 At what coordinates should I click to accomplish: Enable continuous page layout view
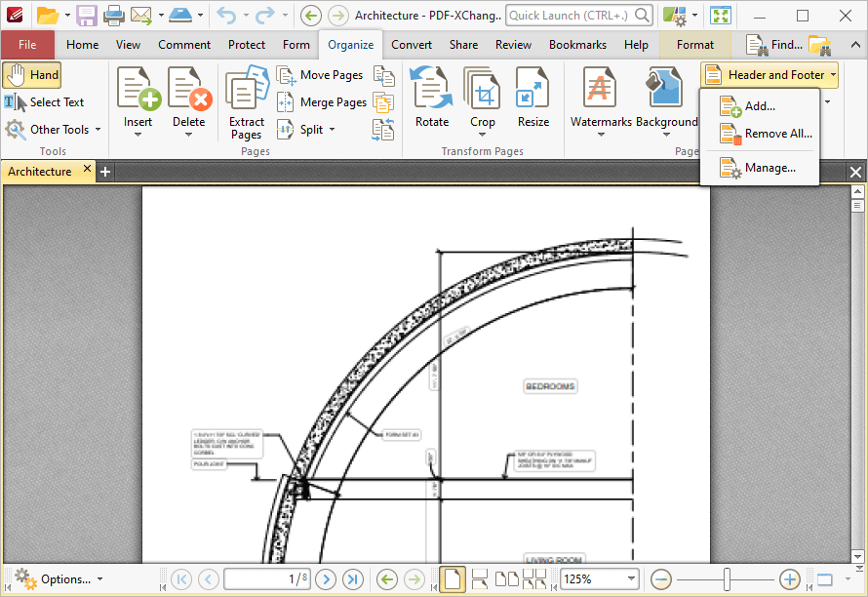[x=480, y=579]
